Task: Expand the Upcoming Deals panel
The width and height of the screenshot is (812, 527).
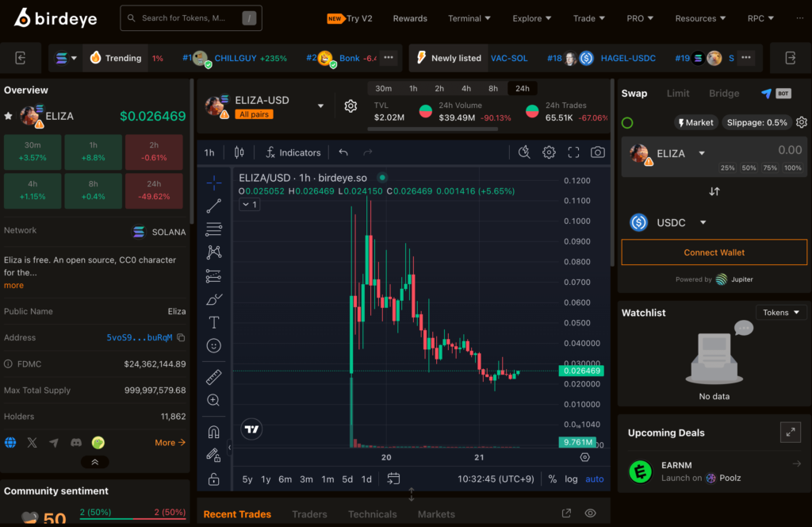Action: [791, 433]
